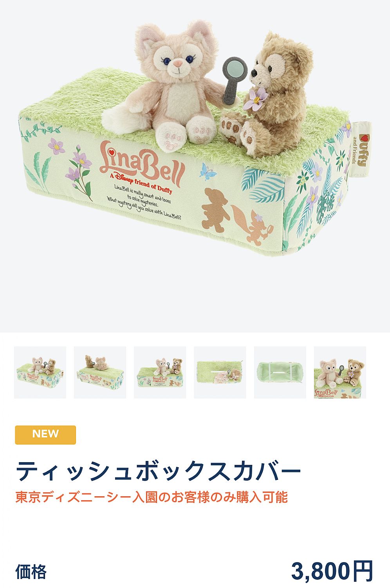Screen dimensions: 390x588
Task: Select the third thumbnail with straight front view
Action: pos(160,372)
